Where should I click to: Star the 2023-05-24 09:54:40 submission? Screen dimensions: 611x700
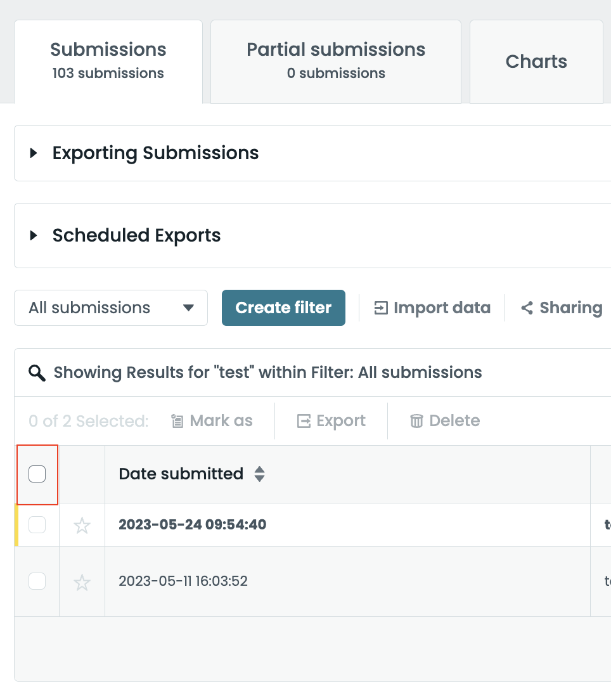(x=82, y=525)
